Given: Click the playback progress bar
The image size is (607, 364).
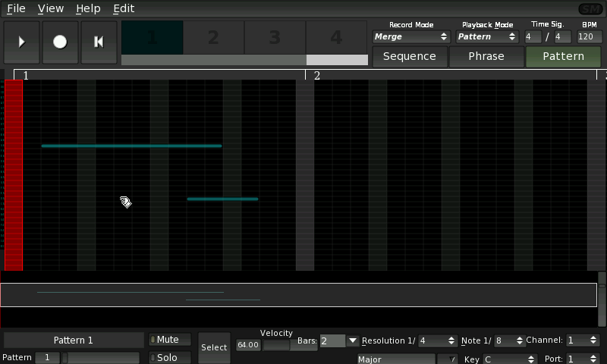Looking at the screenshot, I should point(244,60).
